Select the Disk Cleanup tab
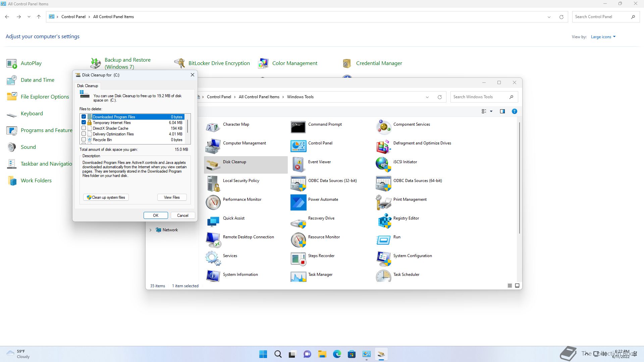644x362 pixels. (x=88, y=86)
